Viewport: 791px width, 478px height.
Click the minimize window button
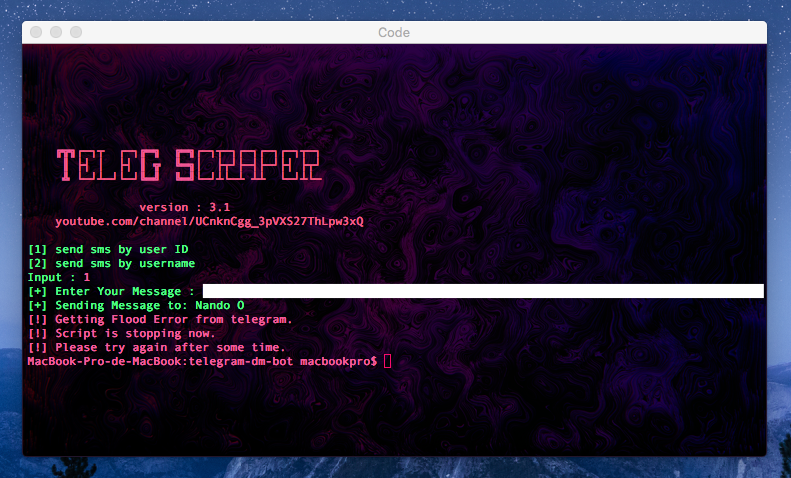pyautogui.click(x=56, y=32)
